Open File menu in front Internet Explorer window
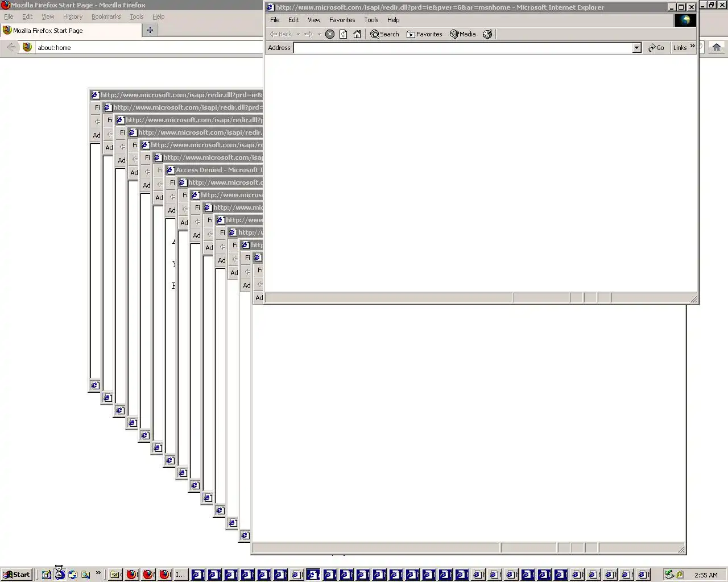The width and height of the screenshot is (728, 582). click(x=275, y=20)
